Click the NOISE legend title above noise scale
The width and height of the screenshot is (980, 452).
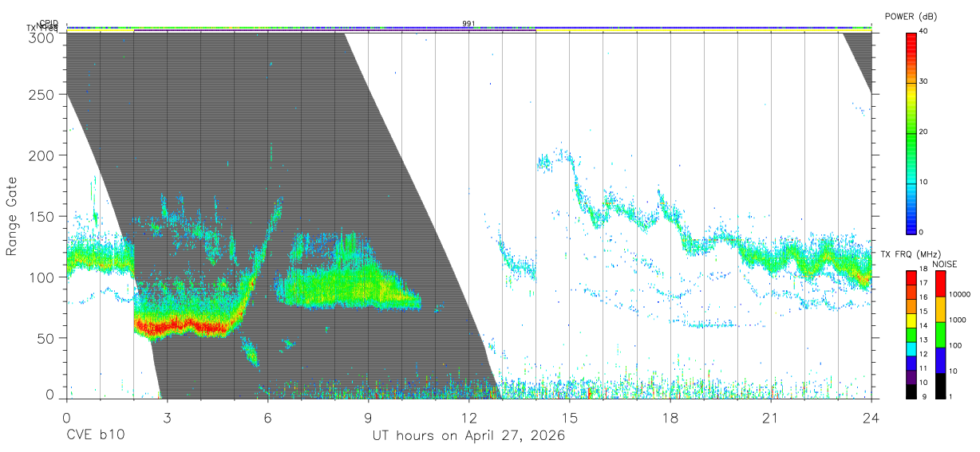944,264
